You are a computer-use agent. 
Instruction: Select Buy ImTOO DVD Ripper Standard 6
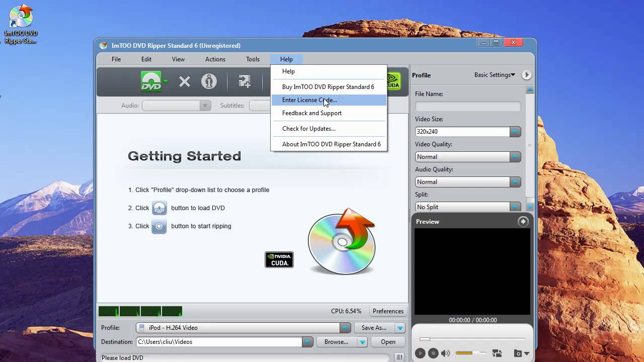(x=329, y=87)
